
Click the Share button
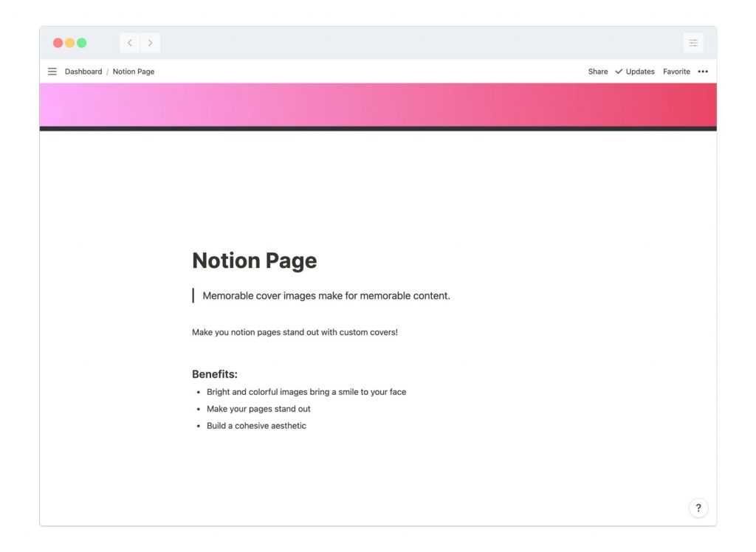(x=598, y=72)
